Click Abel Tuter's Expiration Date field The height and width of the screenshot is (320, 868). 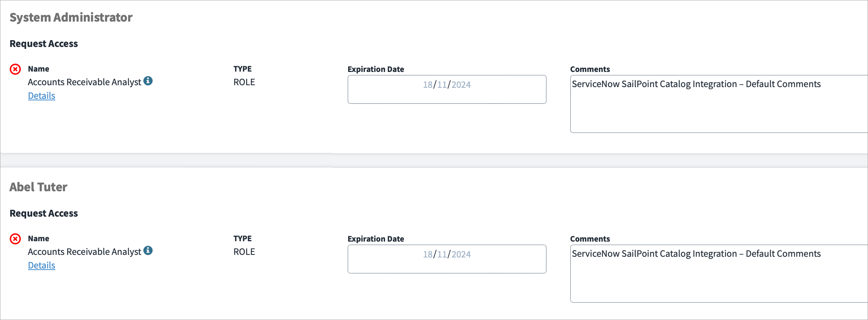(x=447, y=259)
